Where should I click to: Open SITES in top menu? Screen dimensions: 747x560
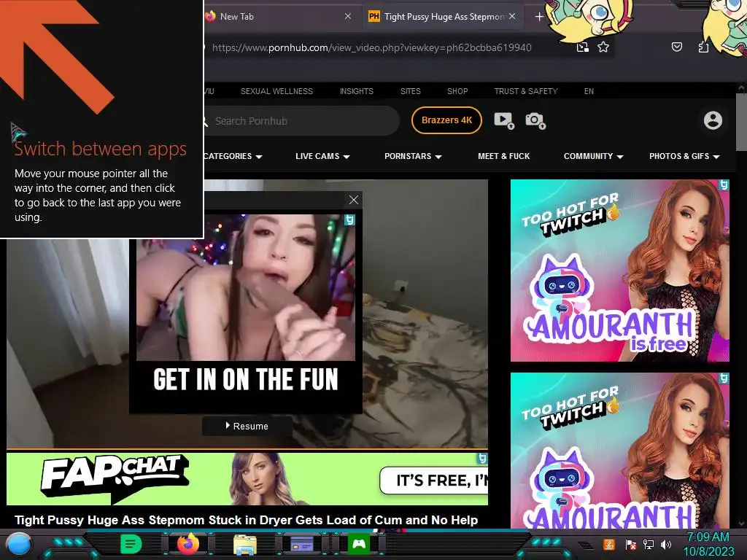(x=410, y=91)
